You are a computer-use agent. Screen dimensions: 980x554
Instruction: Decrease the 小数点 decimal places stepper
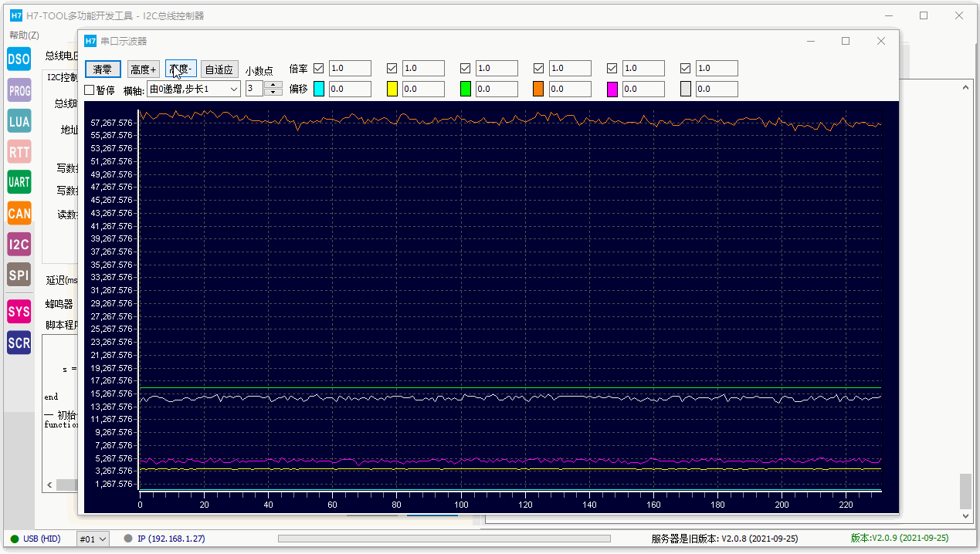pyautogui.click(x=273, y=93)
